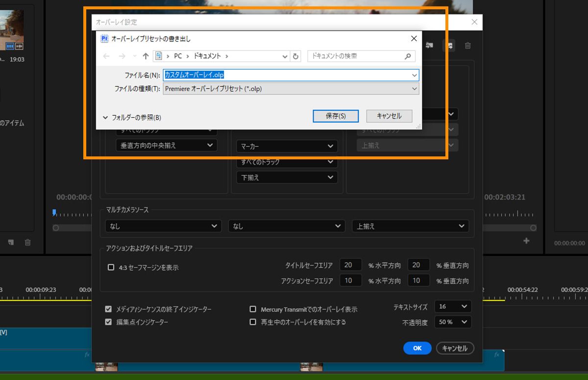Delete overlay preset with trash icon
This screenshot has height=380, width=588.
(x=468, y=46)
